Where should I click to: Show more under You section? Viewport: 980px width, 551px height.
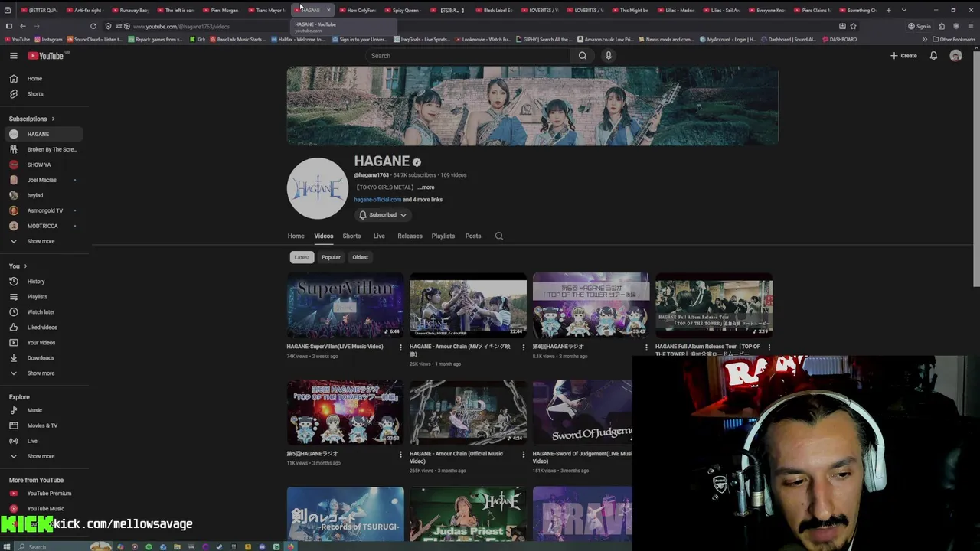[x=41, y=373]
